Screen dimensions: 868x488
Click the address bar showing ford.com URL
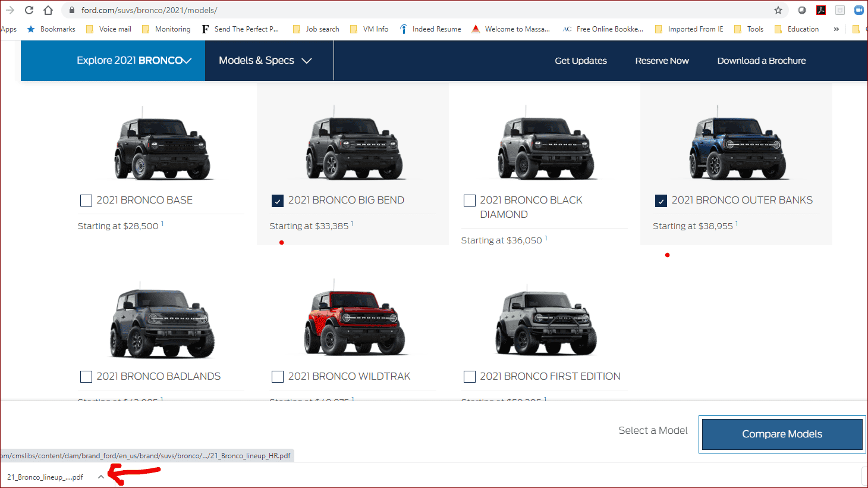coord(416,10)
